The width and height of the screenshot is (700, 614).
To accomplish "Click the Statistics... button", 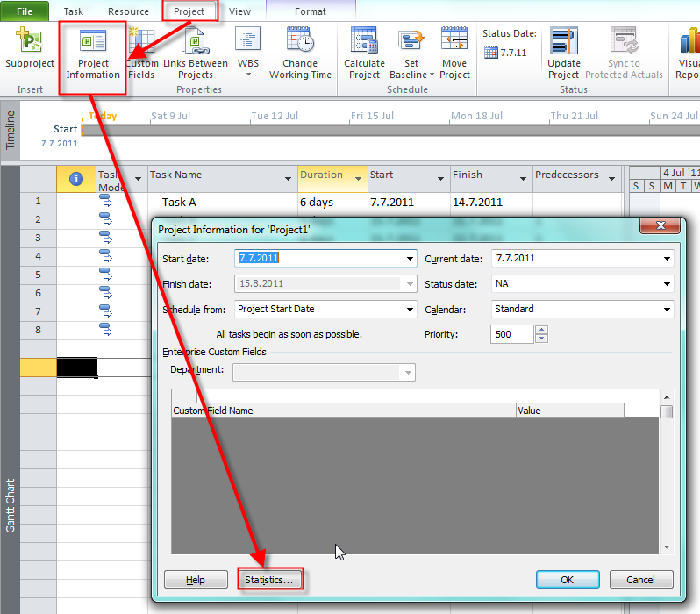I will click(271, 580).
